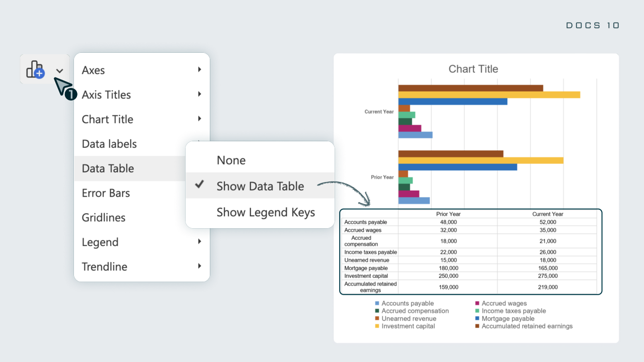Expand the Axes submenu arrow
The image size is (644, 362).
(200, 69)
